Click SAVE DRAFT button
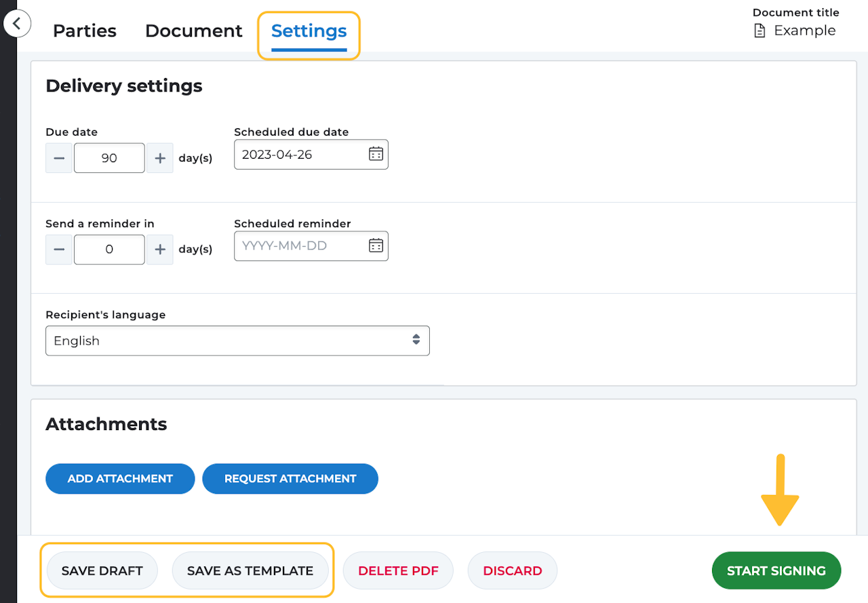 (x=102, y=570)
